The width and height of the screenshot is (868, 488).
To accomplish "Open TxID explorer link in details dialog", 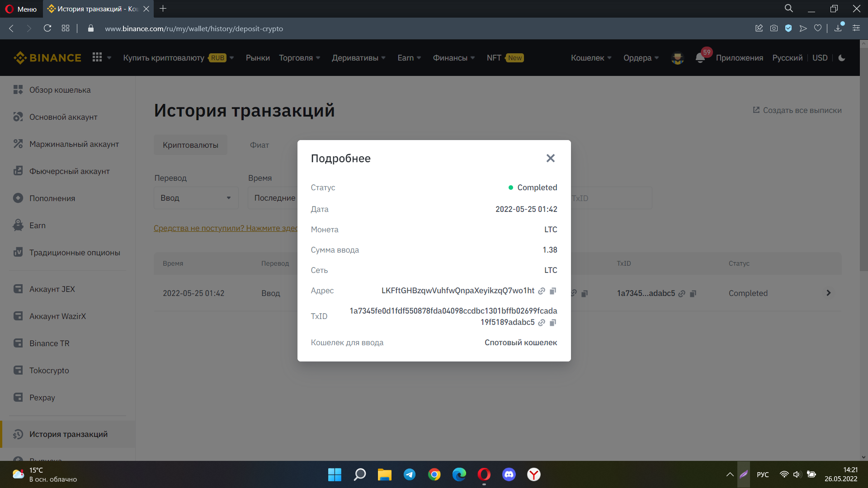I will click(x=542, y=323).
